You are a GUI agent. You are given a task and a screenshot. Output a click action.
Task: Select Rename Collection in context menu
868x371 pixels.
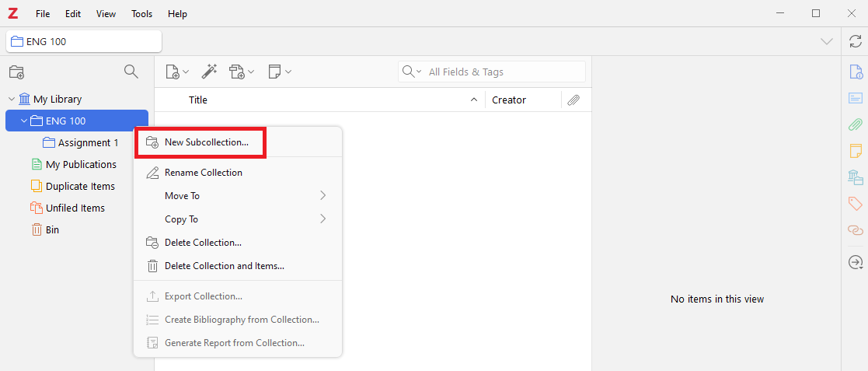tap(204, 173)
